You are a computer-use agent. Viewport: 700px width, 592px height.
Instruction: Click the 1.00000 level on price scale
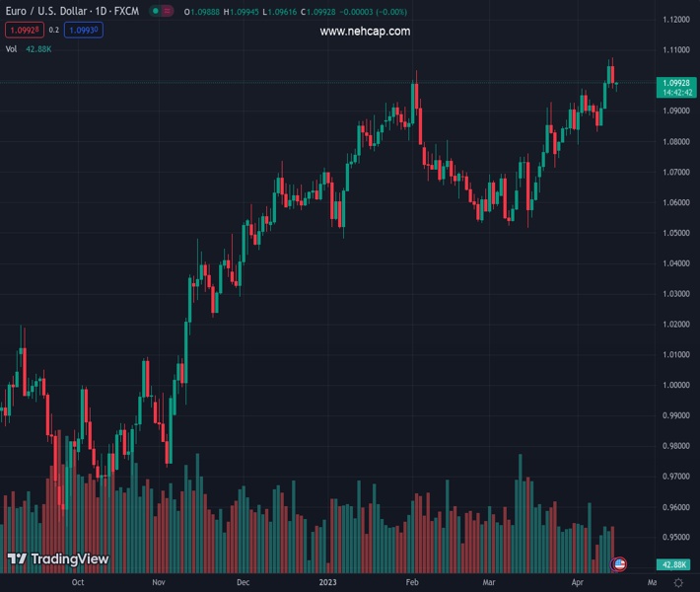[x=675, y=385]
